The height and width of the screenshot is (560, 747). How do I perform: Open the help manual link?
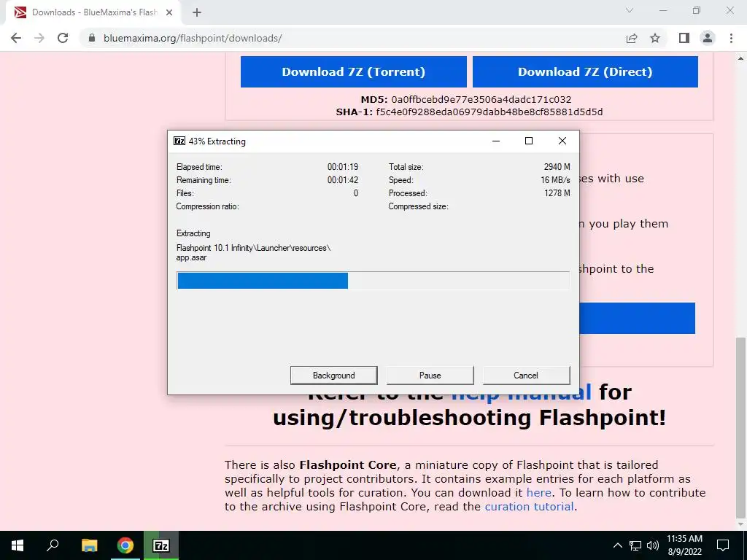521,392
